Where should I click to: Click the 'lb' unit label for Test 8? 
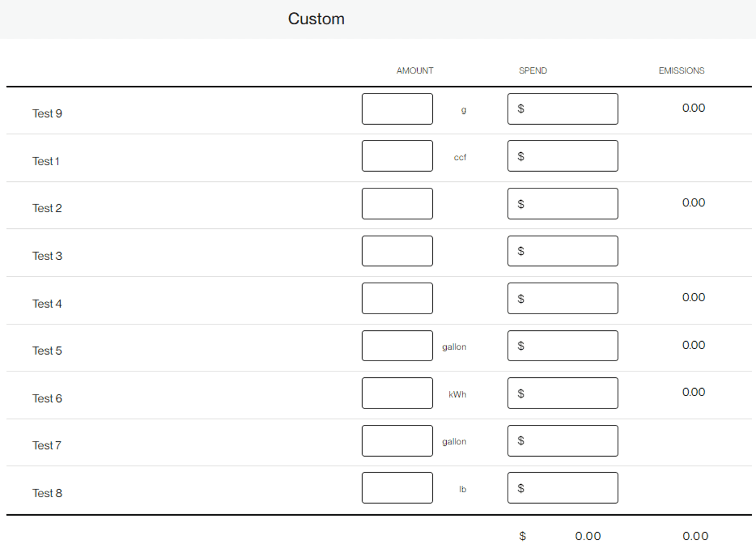[462, 489]
